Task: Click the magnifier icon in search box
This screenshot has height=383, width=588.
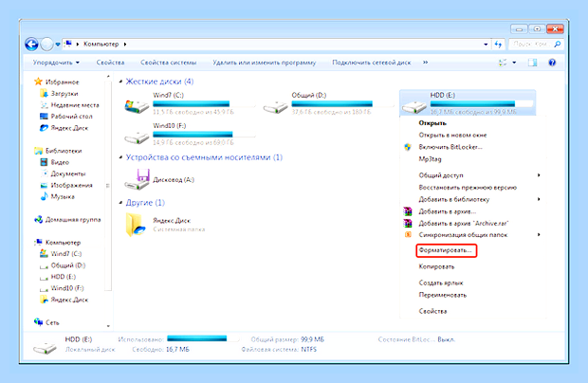Action: click(558, 45)
